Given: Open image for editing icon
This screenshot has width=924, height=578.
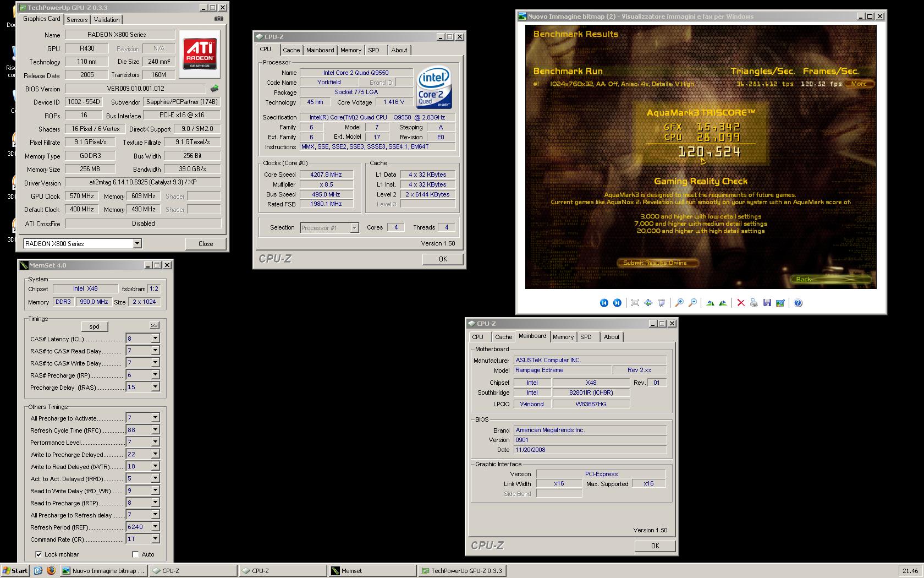Looking at the screenshot, I should [780, 303].
